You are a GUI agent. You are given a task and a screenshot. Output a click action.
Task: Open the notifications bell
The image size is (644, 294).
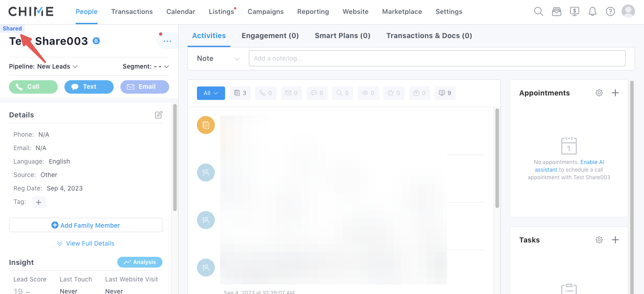click(593, 12)
